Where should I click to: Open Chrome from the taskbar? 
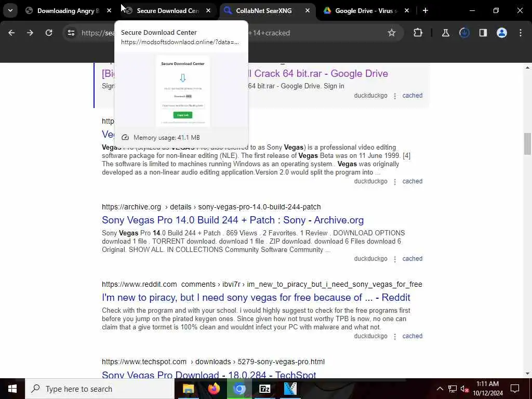[x=239, y=389]
